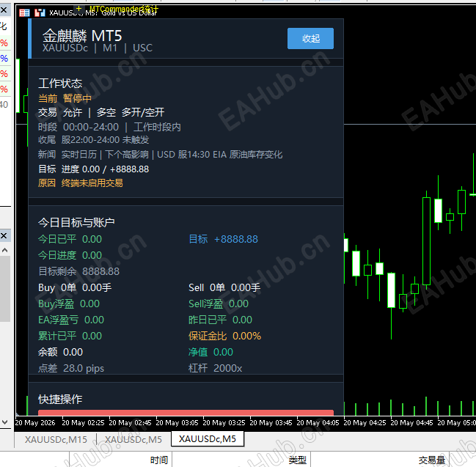Click the 20 May 04:45 time axis label
Viewport: 476px width, 467px height.
point(411,423)
